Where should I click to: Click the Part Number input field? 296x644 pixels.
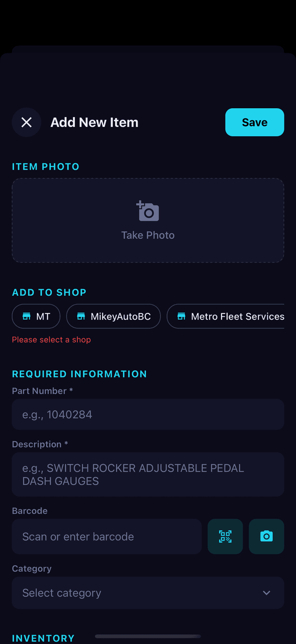click(148, 414)
